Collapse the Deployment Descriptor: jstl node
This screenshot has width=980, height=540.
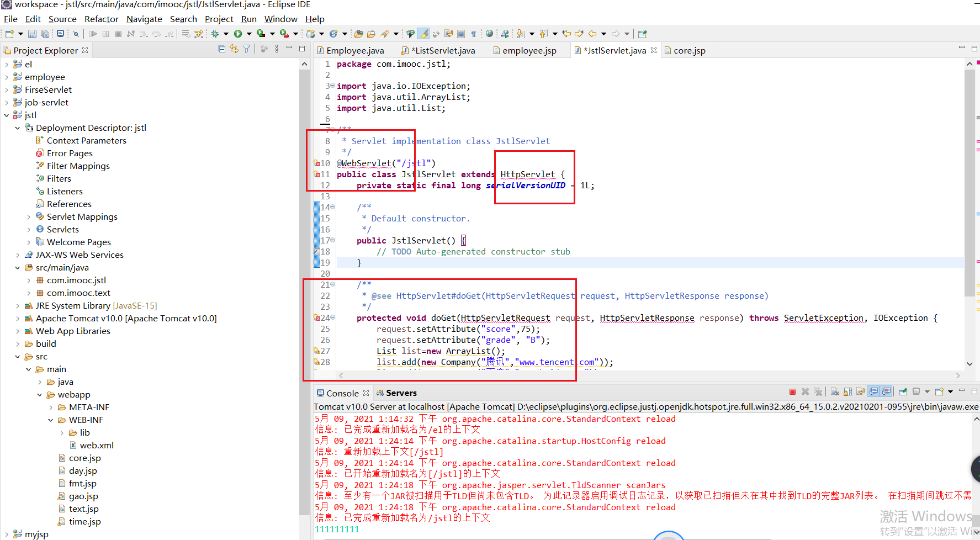pos(18,128)
